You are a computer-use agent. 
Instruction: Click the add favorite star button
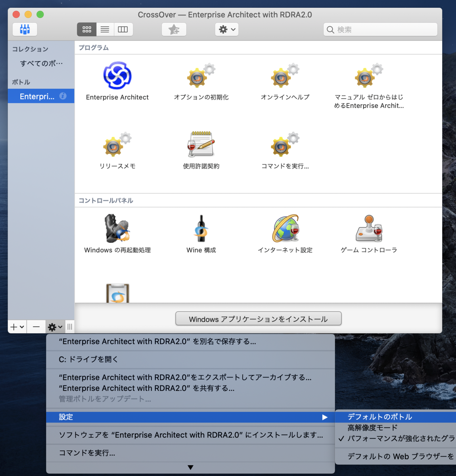pyautogui.click(x=174, y=29)
